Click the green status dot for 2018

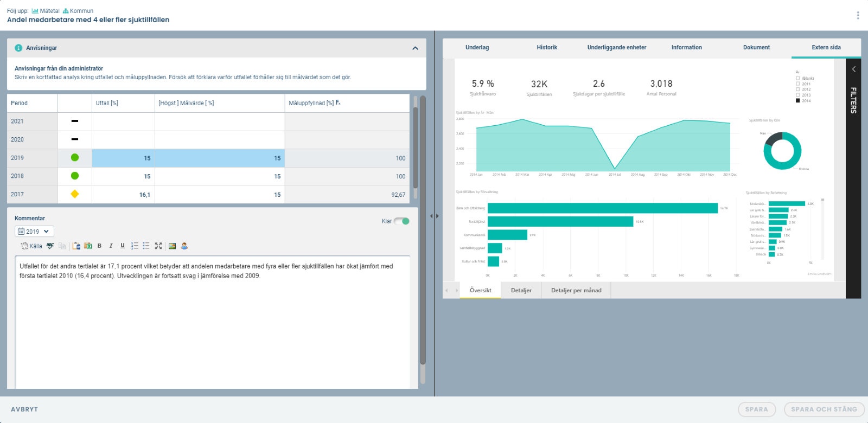click(x=75, y=176)
